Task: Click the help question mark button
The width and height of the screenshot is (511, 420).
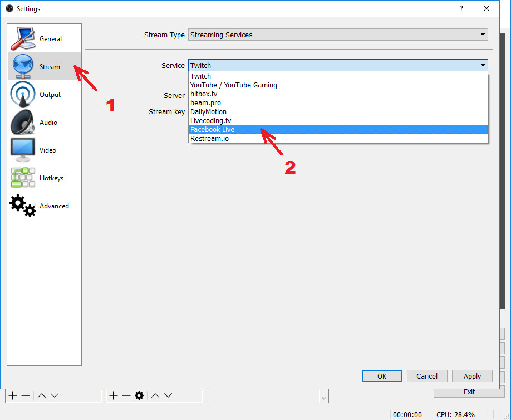Action: pyautogui.click(x=461, y=8)
